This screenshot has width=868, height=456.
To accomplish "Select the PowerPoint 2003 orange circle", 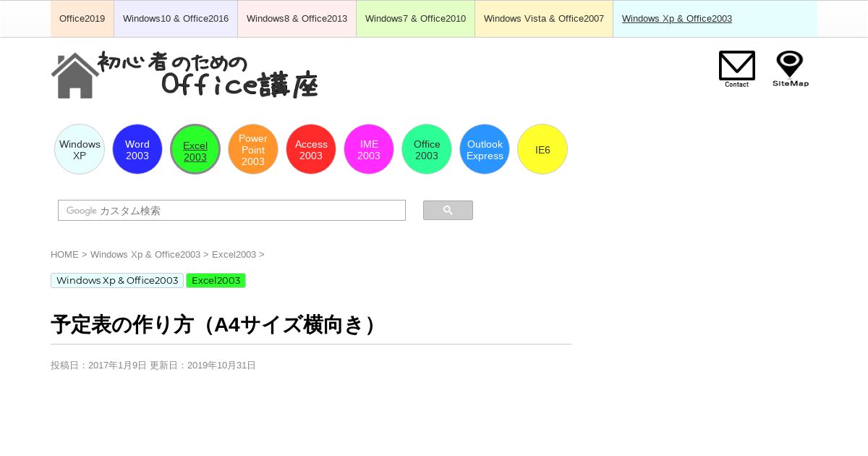I will click(x=253, y=149).
